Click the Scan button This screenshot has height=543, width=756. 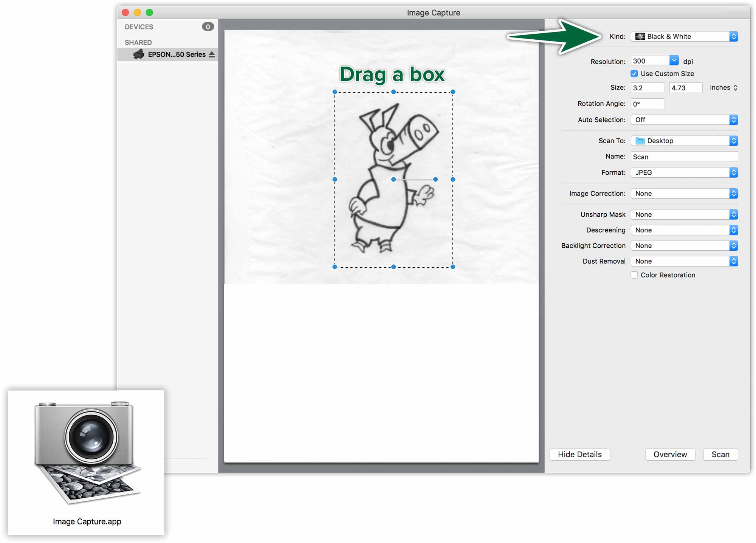720,455
